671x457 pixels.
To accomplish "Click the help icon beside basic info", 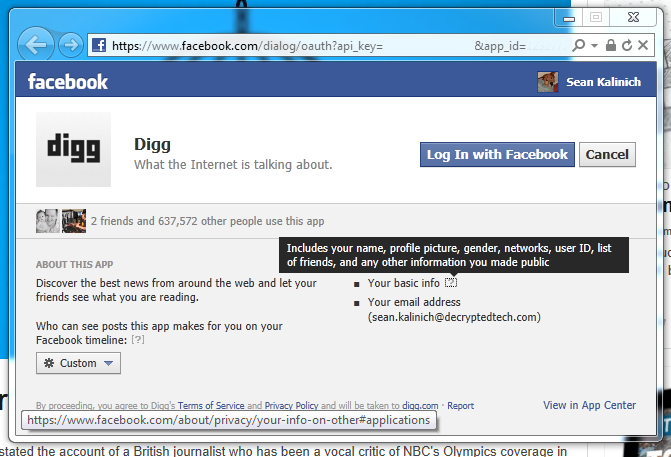I will click(x=451, y=283).
